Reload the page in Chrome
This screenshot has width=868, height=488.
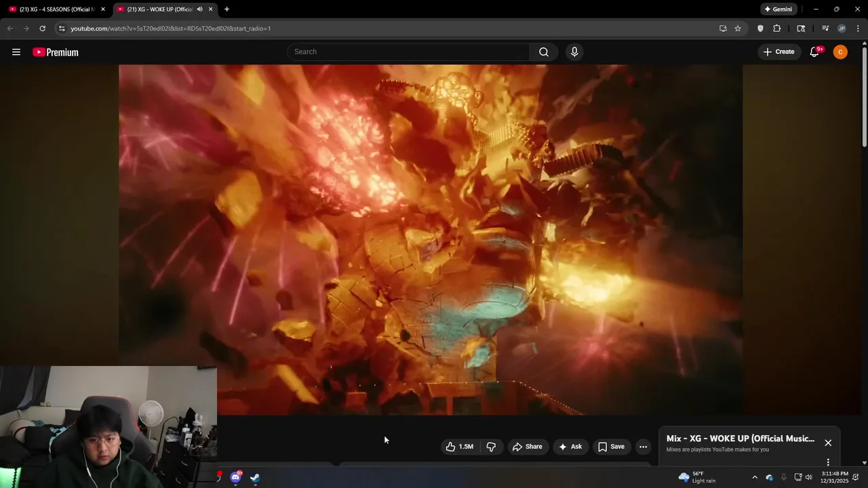42,28
